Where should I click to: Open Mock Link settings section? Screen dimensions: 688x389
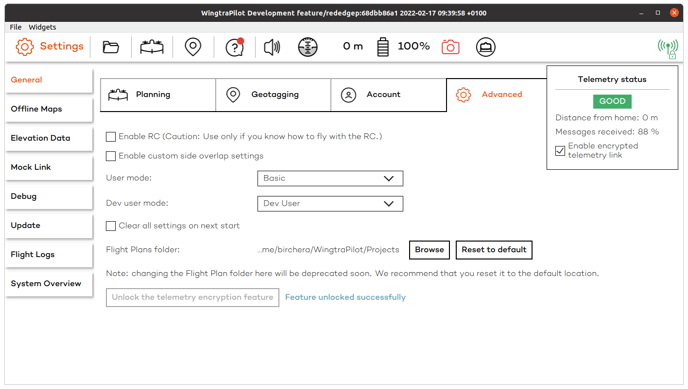49,167
